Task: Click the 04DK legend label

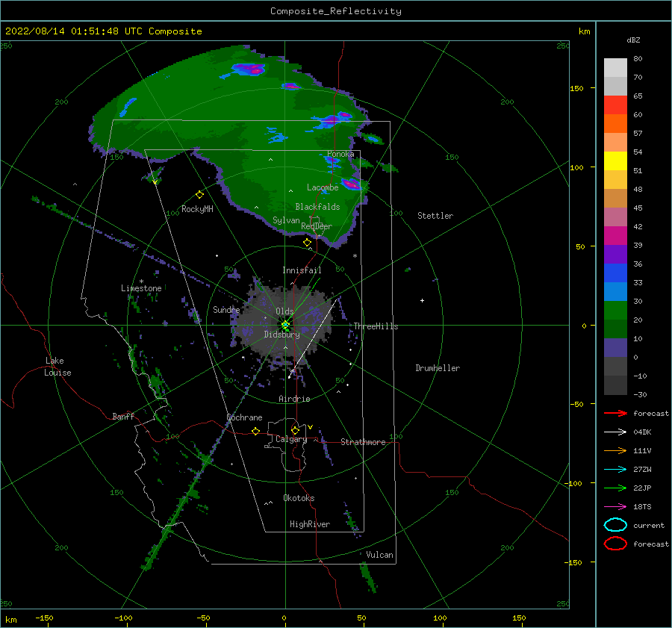Action: point(642,432)
